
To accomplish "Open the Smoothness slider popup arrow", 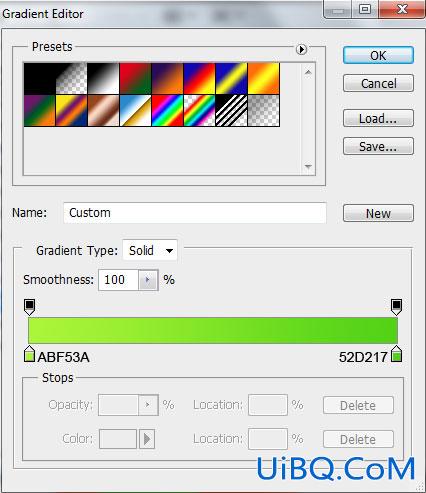I will (x=148, y=280).
